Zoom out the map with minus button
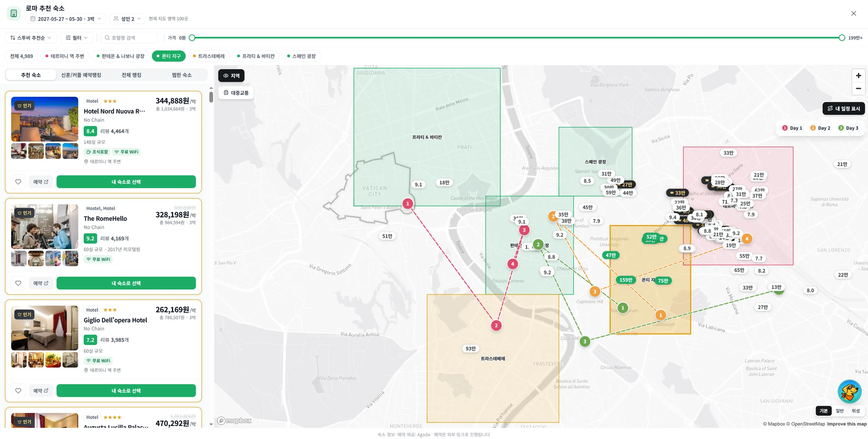 [x=858, y=88]
